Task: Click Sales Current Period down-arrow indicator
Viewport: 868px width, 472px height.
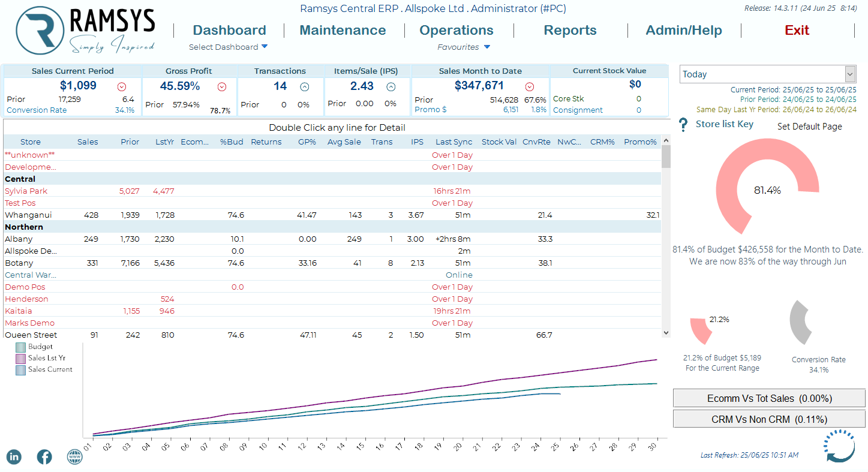Action: click(x=122, y=87)
